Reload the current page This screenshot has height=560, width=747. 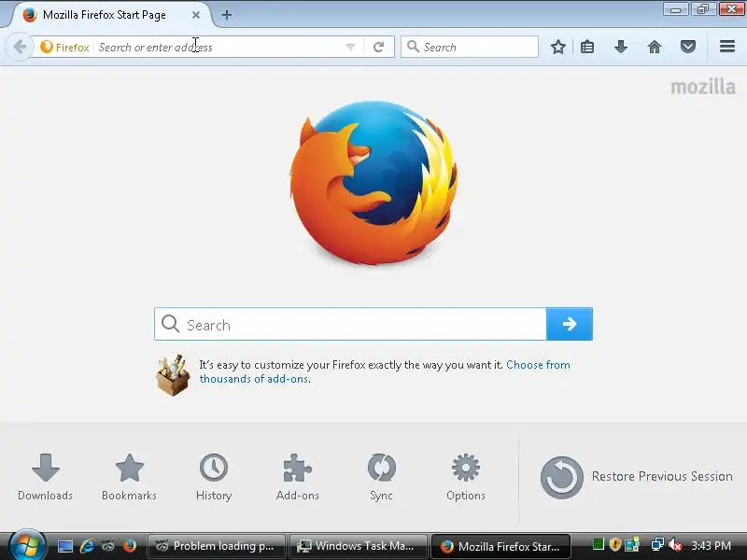click(x=379, y=48)
